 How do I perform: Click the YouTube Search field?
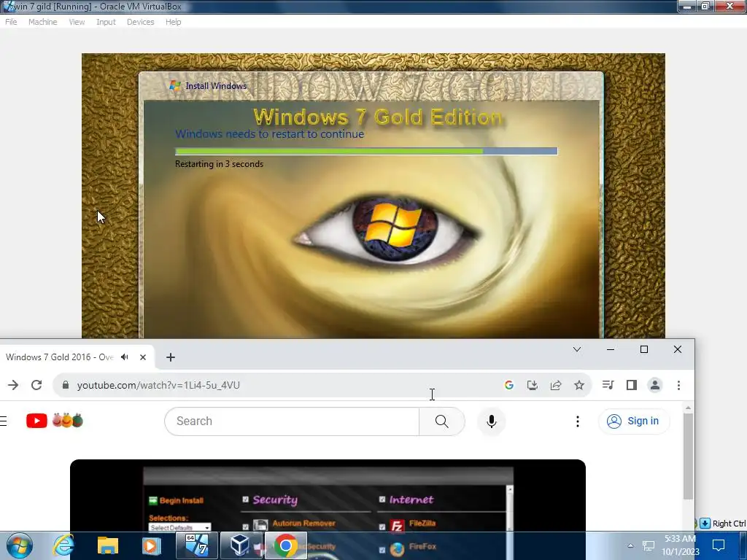point(292,421)
